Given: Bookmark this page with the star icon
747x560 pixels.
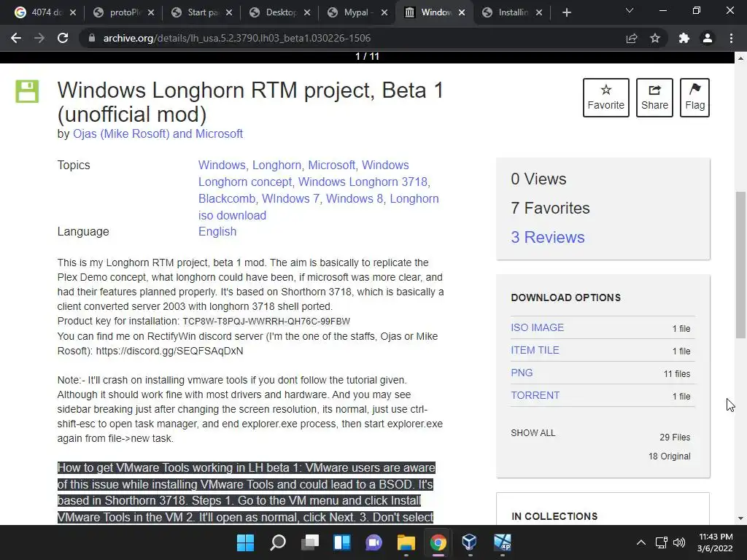Looking at the screenshot, I should tap(655, 38).
